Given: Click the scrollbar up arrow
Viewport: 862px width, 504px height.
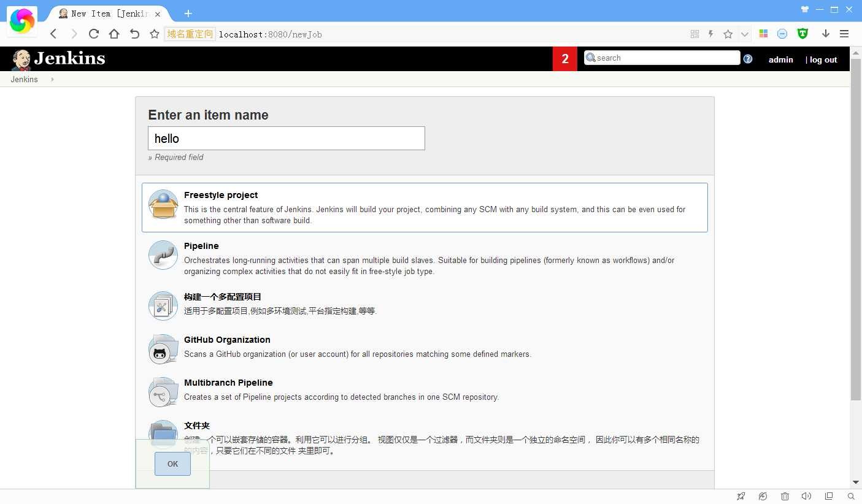Looking at the screenshot, I should pos(856,52).
